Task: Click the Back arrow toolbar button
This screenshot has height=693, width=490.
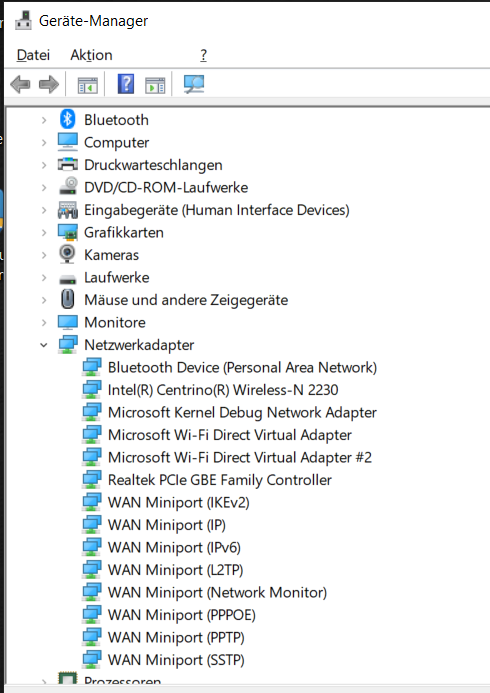Action: 20,84
